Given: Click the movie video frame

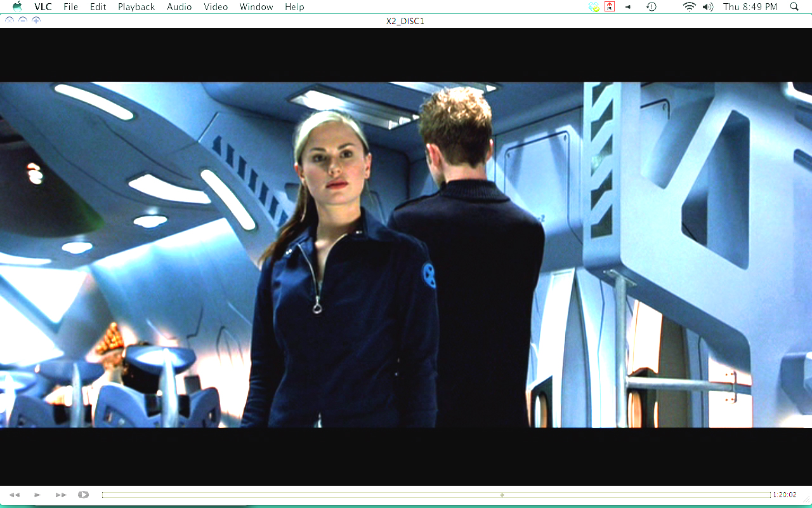Looking at the screenshot, I should coord(406,255).
